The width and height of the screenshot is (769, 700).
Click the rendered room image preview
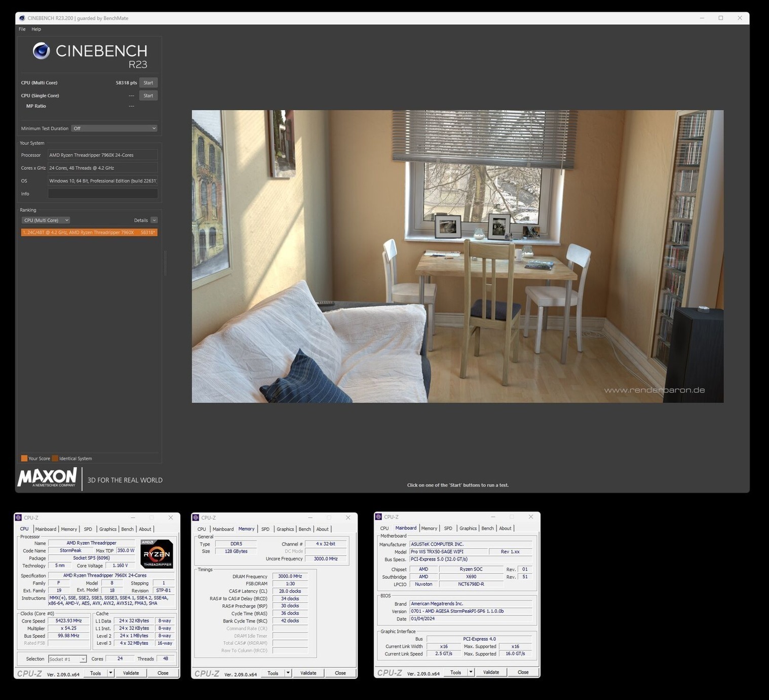coord(457,256)
